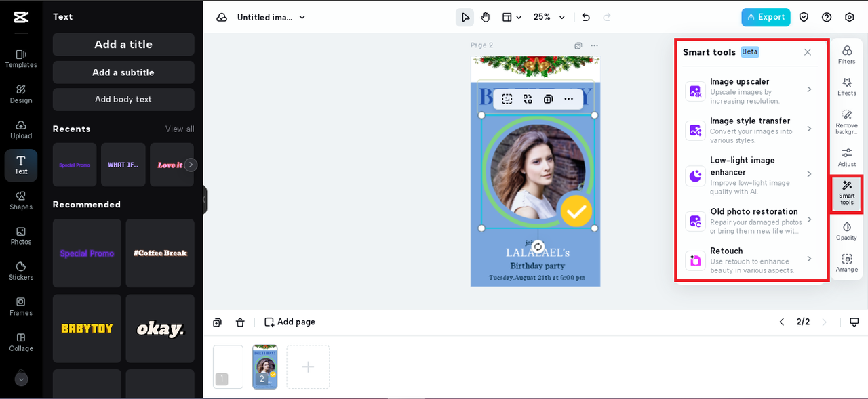Click Add page button
Image resolution: width=868 pixels, height=399 pixels.
(x=290, y=322)
